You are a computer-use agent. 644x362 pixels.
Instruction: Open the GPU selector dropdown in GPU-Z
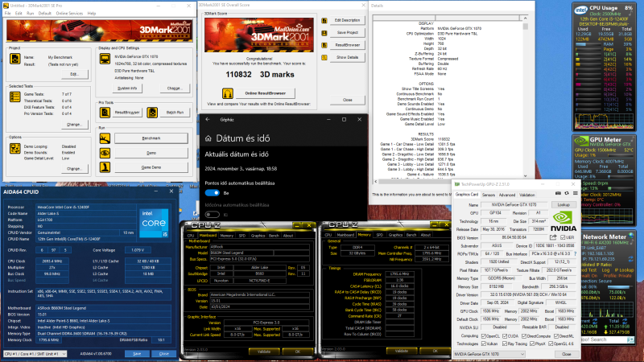pyautogui.click(x=489, y=354)
